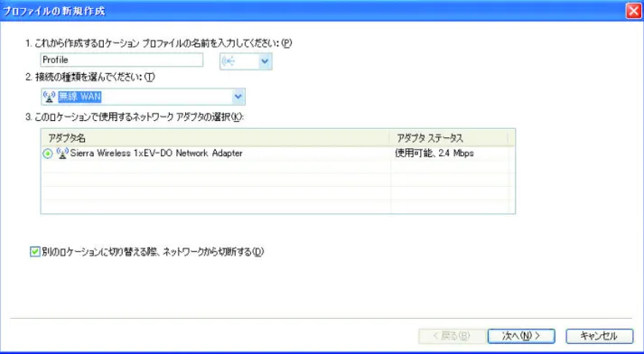Viewport: 644px width, 354px height.
Task: Click the profile name input field containing Profile
Action: (x=122, y=60)
